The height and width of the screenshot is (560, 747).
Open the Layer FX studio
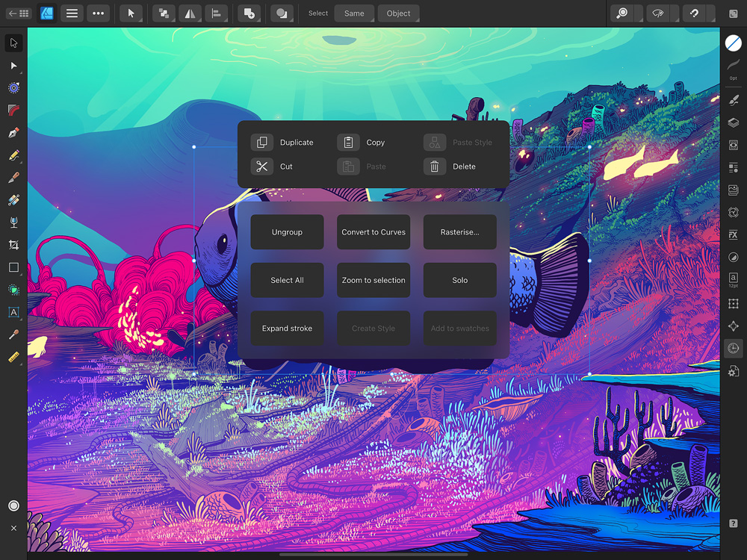coord(734,234)
